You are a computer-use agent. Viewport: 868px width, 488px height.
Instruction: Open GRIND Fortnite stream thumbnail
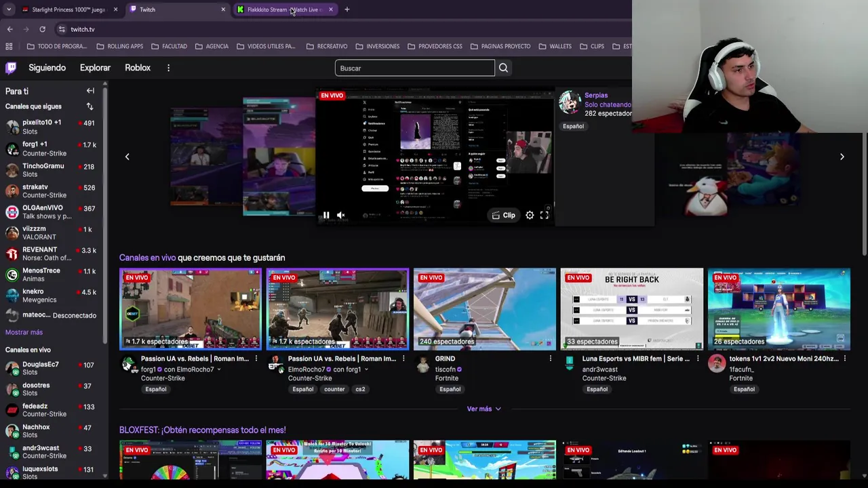pyautogui.click(x=485, y=309)
